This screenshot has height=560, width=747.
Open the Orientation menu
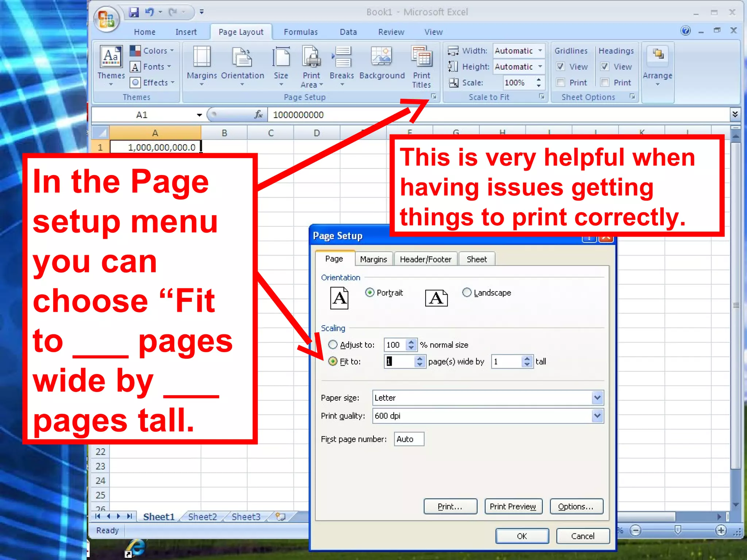243,66
